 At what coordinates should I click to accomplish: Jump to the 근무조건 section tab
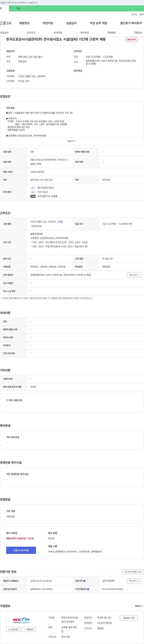[31, 32]
